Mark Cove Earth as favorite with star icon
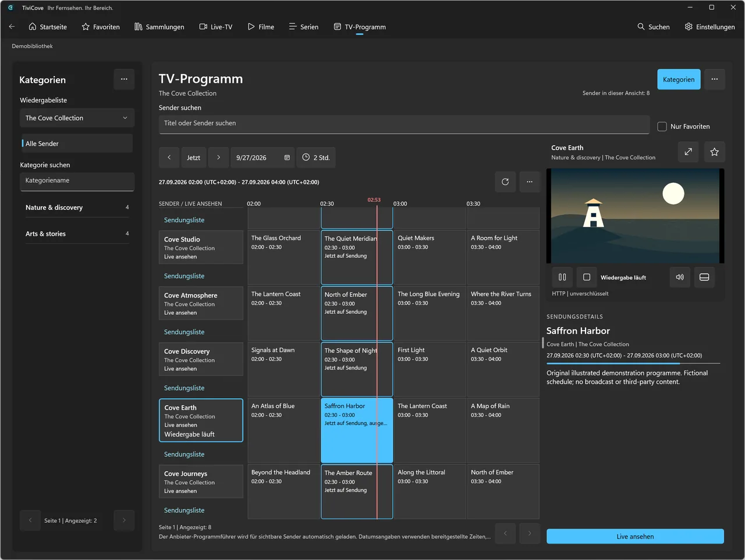The height and width of the screenshot is (560, 745). 714,152
